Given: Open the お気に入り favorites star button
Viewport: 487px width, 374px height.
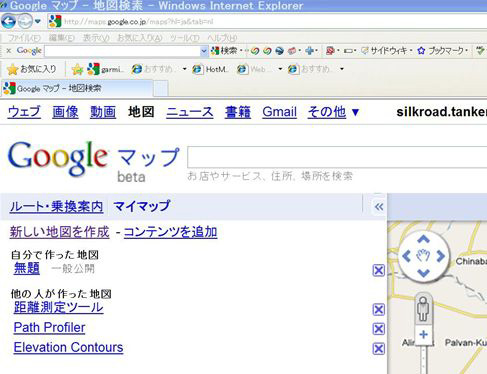Looking at the screenshot, I should (x=32, y=69).
